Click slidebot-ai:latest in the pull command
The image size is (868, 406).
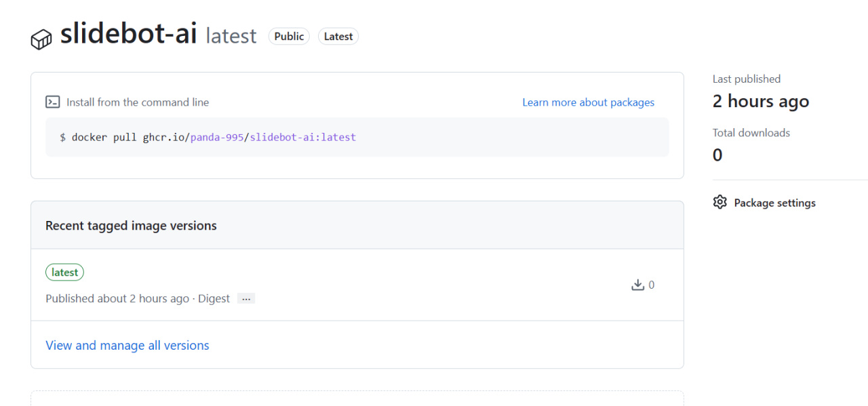[302, 137]
